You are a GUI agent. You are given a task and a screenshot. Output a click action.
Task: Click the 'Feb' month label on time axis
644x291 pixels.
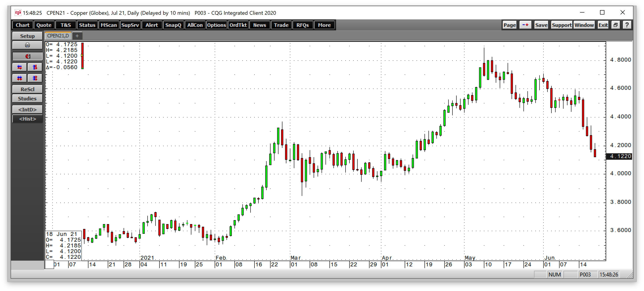click(221, 258)
